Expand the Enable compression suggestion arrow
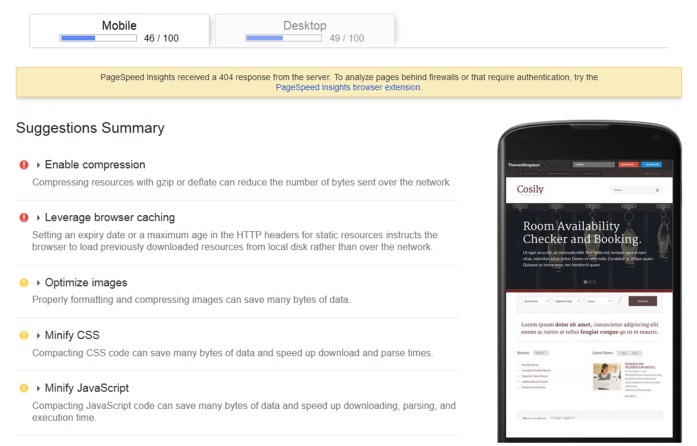Image resolution: width=697 pixels, height=446 pixels. tap(38, 165)
